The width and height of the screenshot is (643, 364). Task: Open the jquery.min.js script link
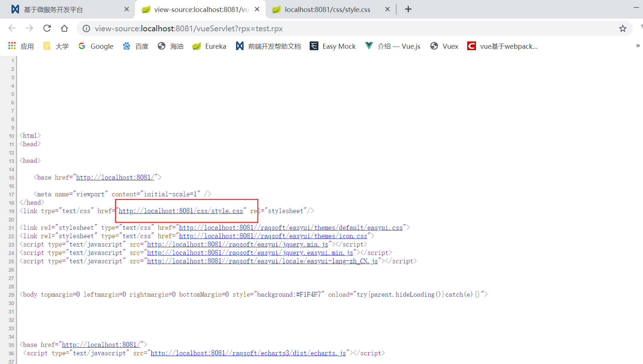point(237,244)
